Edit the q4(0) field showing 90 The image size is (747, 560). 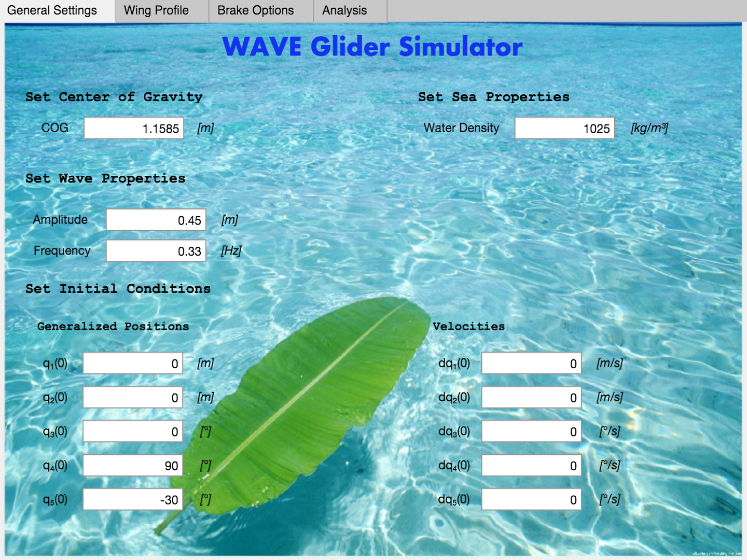tap(133, 466)
